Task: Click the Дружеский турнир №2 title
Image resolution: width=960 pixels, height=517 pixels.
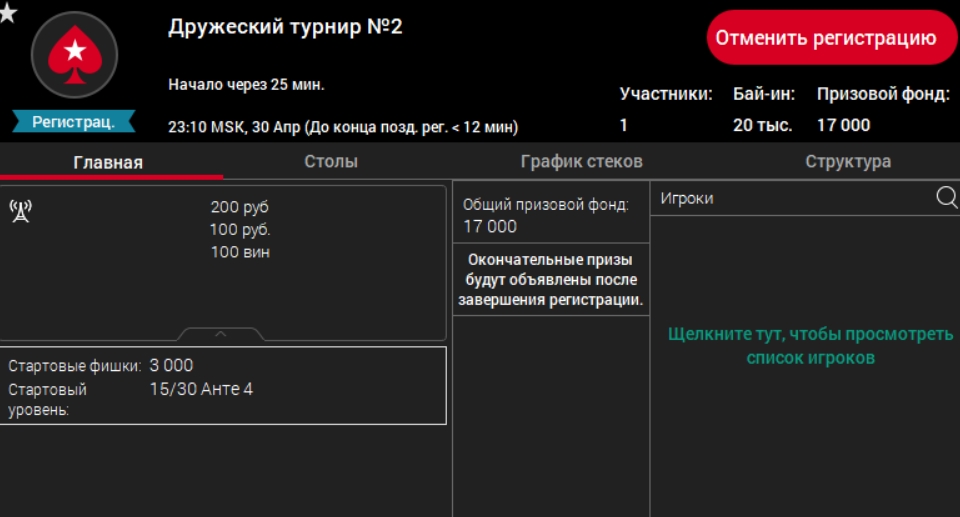Action: pyautogui.click(x=285, y=26)
